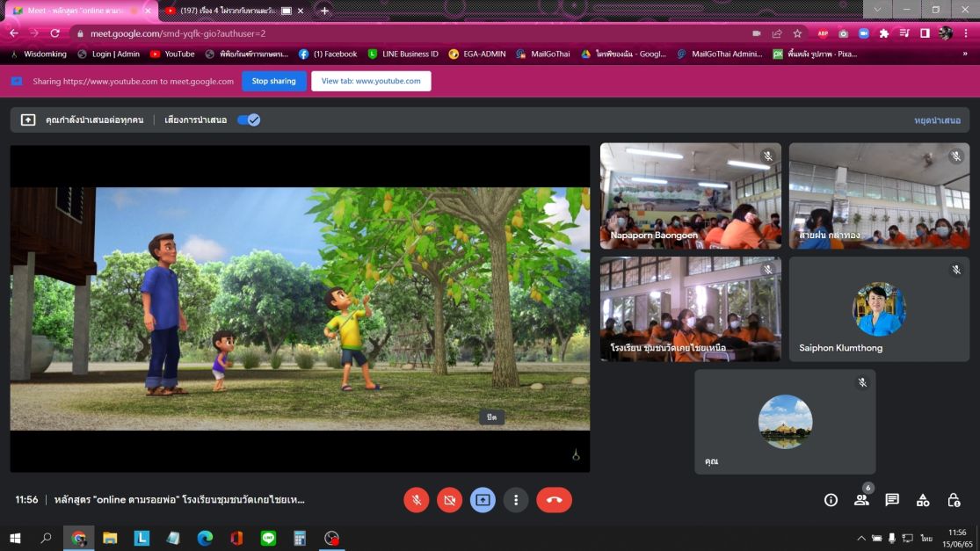Click the share page icon in address bar
Viewport: 980px width, 551px height.
pos(777,33)
